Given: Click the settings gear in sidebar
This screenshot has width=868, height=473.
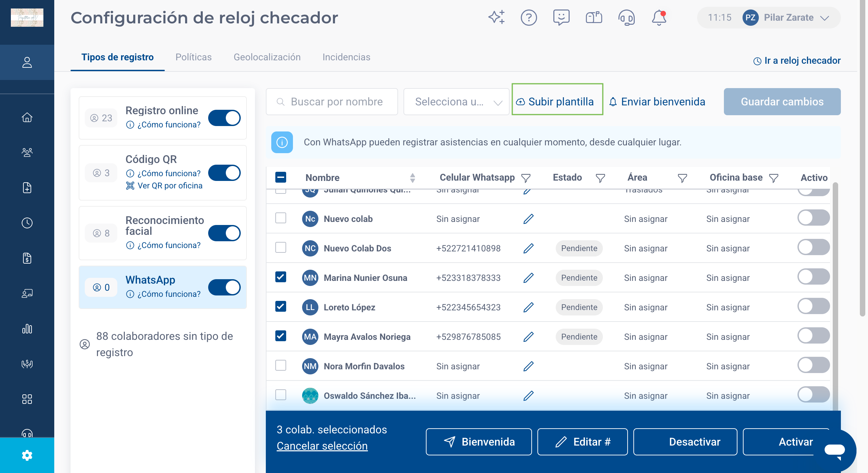Looking at the screenshot, I should [x=27, y=455].
